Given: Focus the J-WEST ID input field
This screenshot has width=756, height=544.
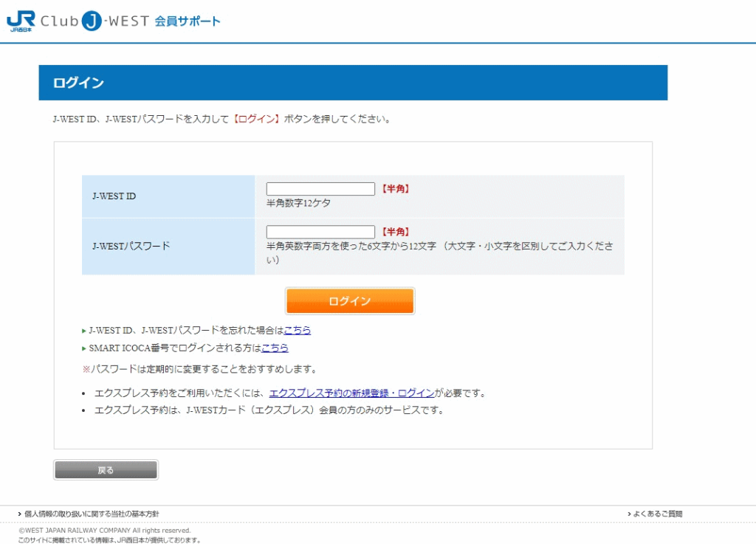Looking at the screenshot, I should click(320, 189).
